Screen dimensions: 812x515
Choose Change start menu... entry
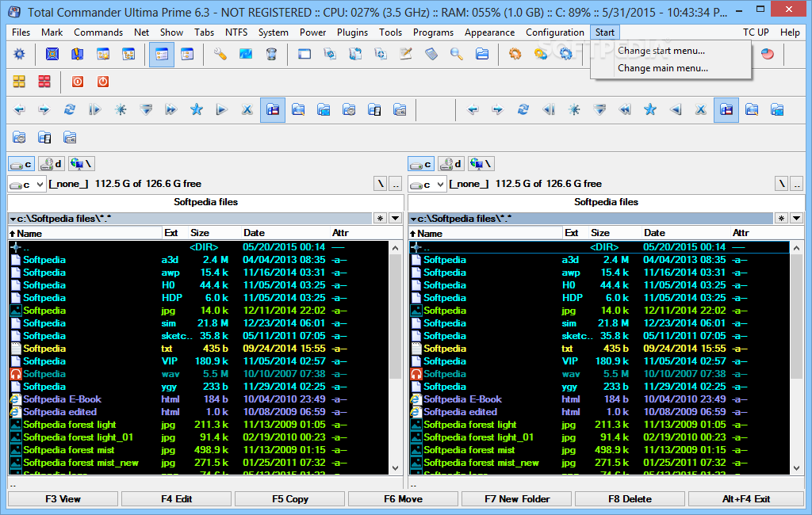click(661, 51)
